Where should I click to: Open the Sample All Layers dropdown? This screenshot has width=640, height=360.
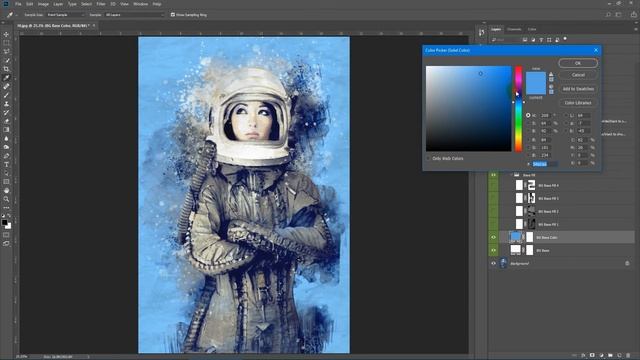[134, 15]
